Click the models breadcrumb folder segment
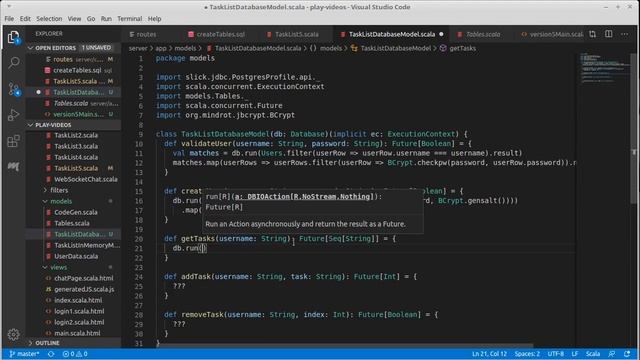The image size is (640, 360). pos(185,48)
